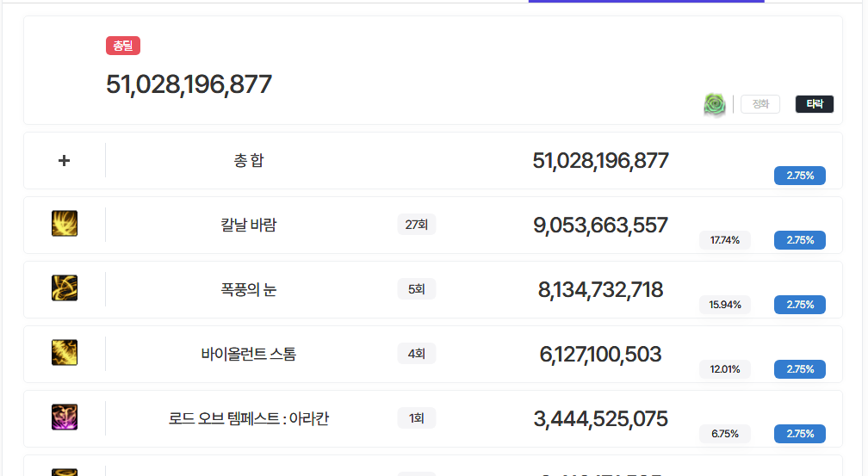
Task: Click the 폭풍의 눈 skill icon
Action: (x=65, y=288)
